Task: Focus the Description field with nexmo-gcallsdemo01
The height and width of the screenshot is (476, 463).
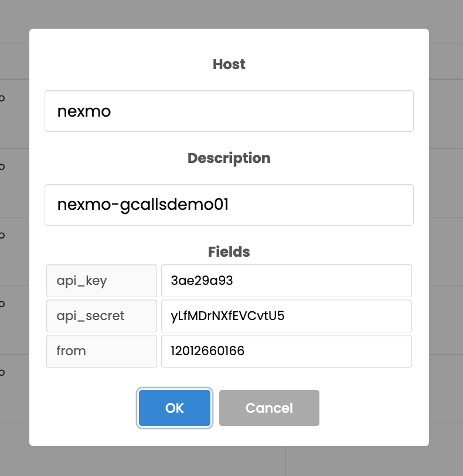Action: pyautogui.click(x=229, y=205)
